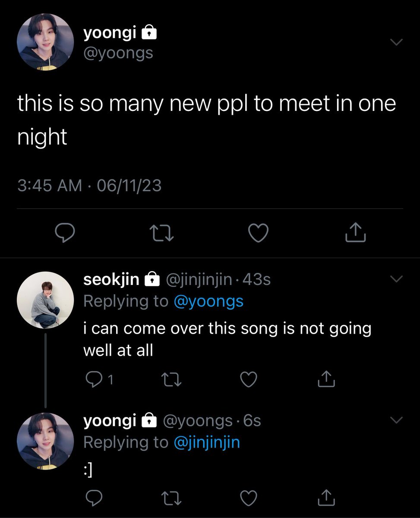
Task: Share yoongi's smiley reply
Action: (327, 497)
